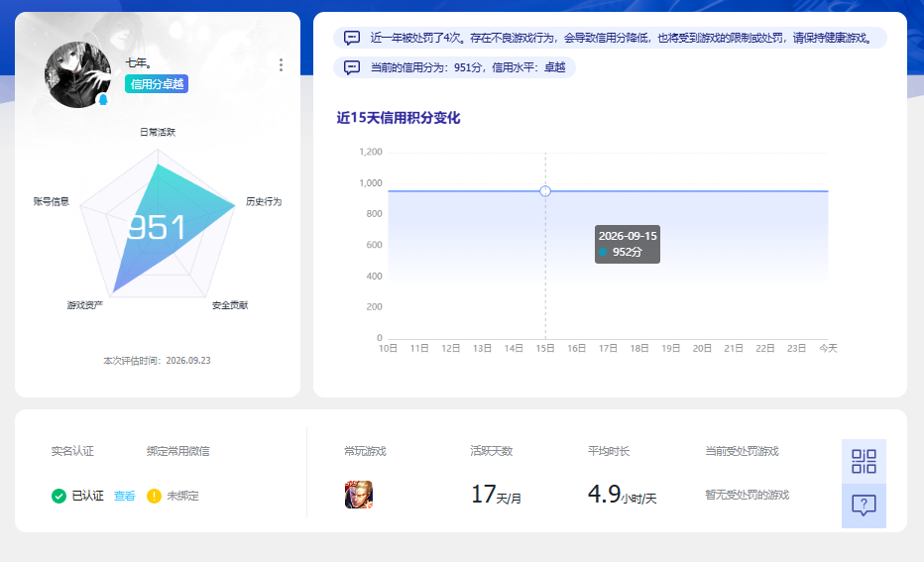This screenshot has height=562, width=924.
Task: Click the 历史行为 radar axis label
Action: [264, 201]
